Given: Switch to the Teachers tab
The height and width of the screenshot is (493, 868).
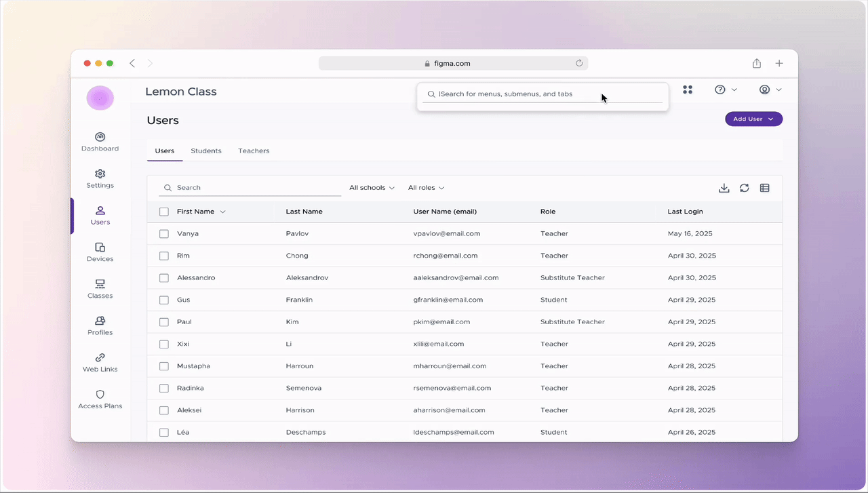Looking at the screenshot, I should click(254, 151).
